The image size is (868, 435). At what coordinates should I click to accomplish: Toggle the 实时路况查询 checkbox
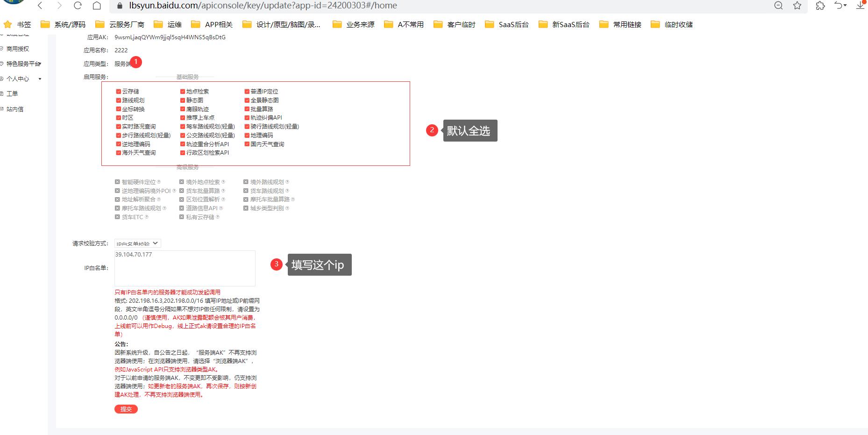[x=118, y=127]
